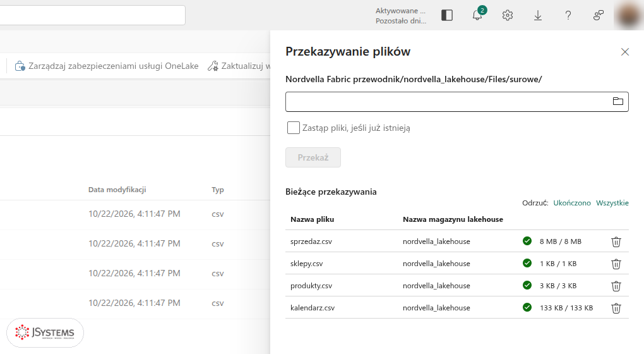Close the Przekazywanie plików panel
Viewport: 644px width, 354px height.
click(625, 52)
